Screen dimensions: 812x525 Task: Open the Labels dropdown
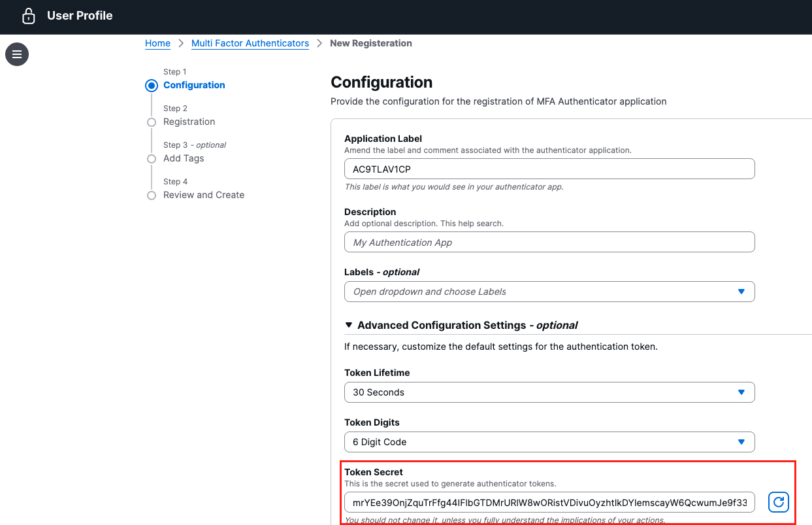549,292
